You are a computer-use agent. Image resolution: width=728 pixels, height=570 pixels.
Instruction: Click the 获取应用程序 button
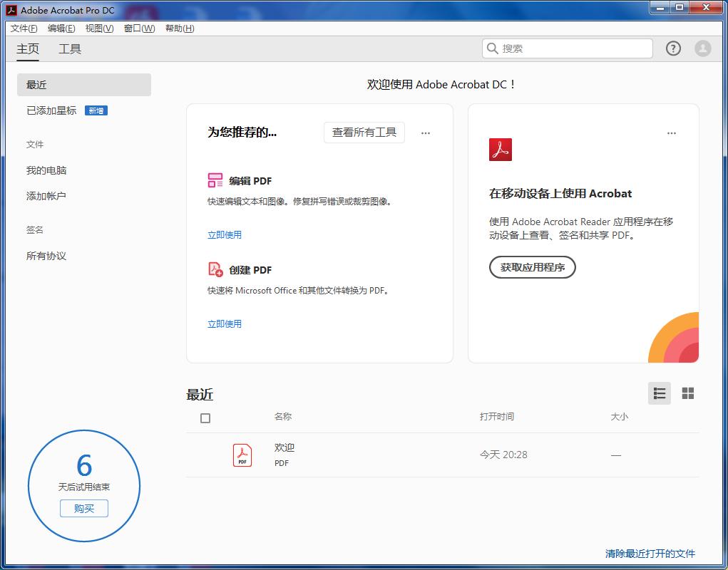pyautogui.click(x=532, y=267)
